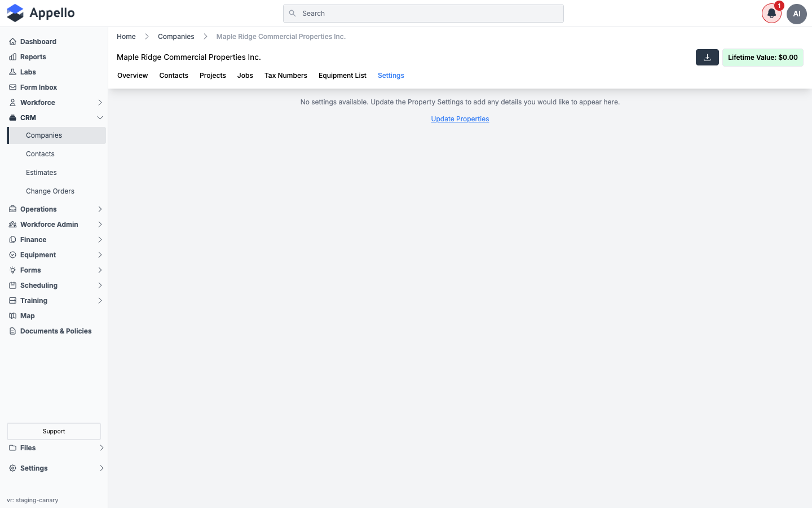Click the Settings gear icon in sidebar
812x518 pixels.
(x=12, y=468)
